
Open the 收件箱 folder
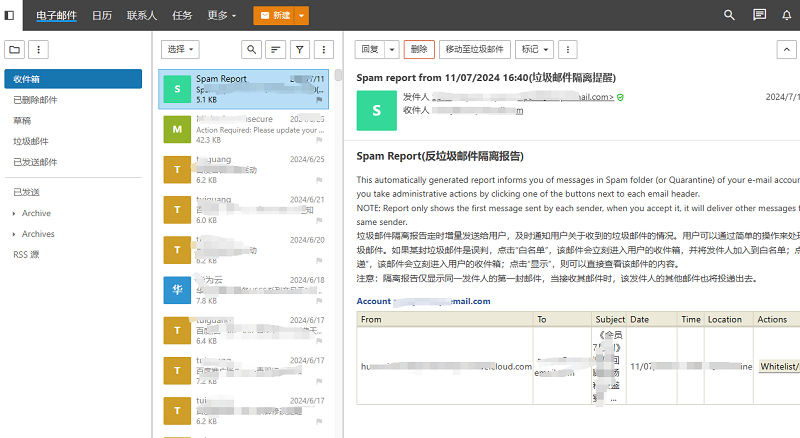[x=73, y=79]
